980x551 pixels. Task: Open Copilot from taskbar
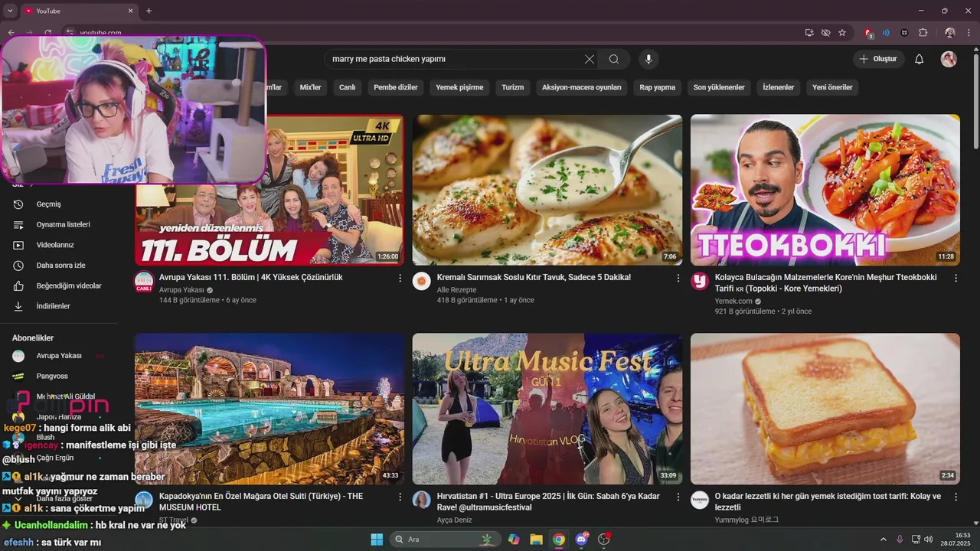coord(514,540)
